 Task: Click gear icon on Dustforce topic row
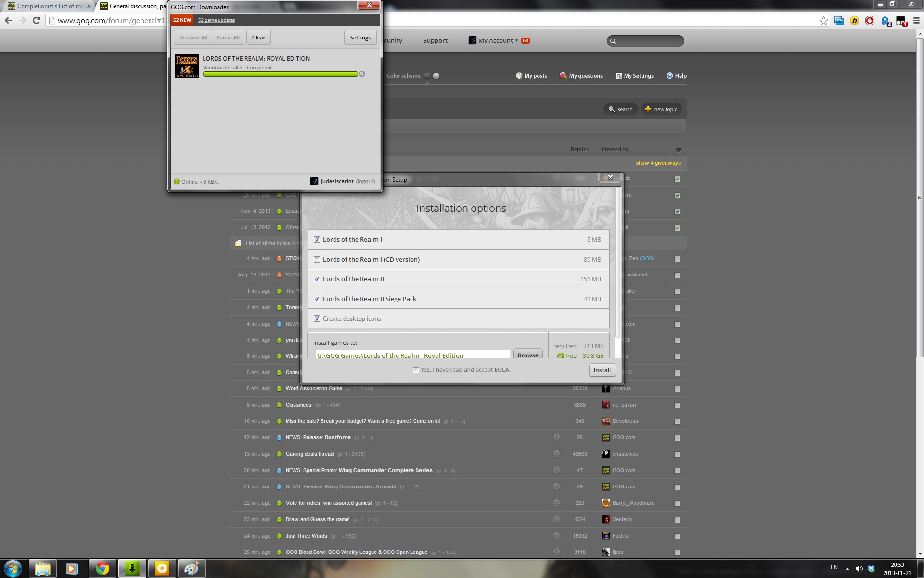(x=556, y=437)
